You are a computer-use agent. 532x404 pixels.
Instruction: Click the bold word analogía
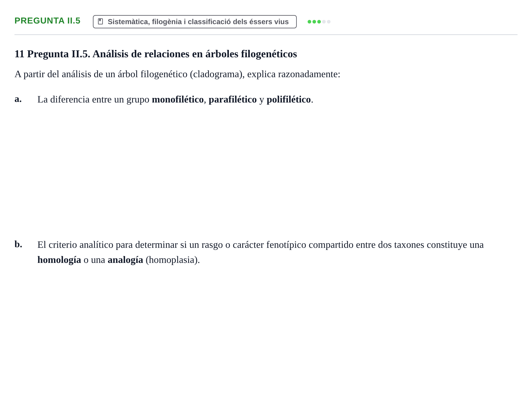pyautogui.click(x=125, y=260)
